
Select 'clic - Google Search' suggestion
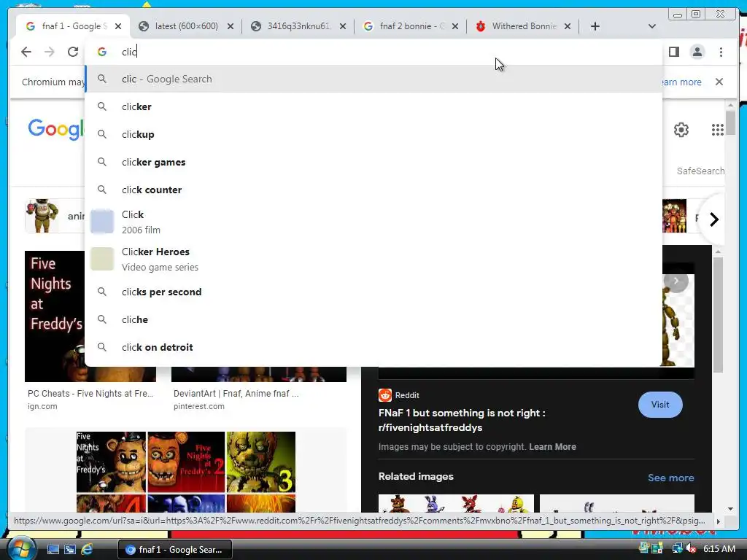(x=373, y=79)
